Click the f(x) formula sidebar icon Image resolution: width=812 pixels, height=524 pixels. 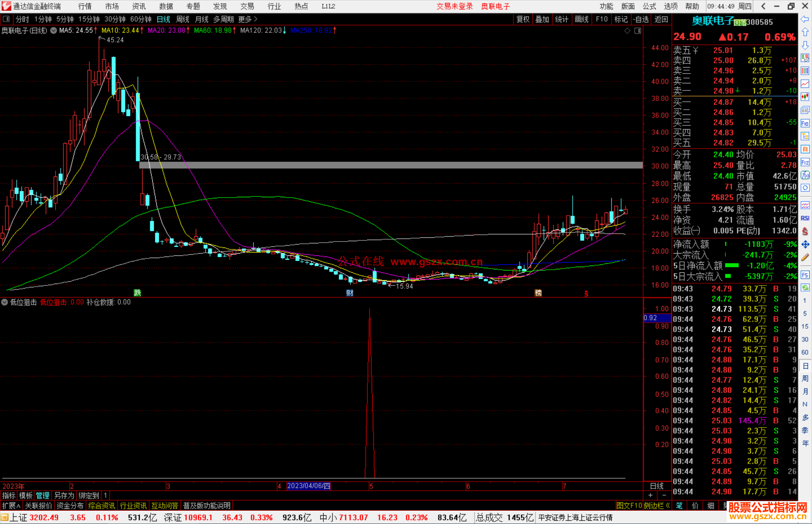(x=805, y=175)
